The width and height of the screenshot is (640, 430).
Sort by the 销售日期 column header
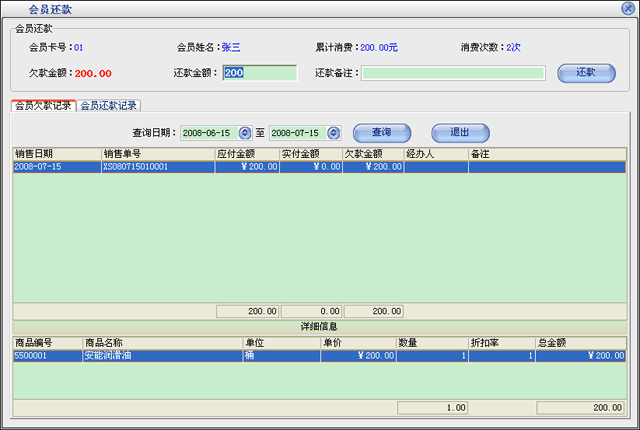pos(57,154)
